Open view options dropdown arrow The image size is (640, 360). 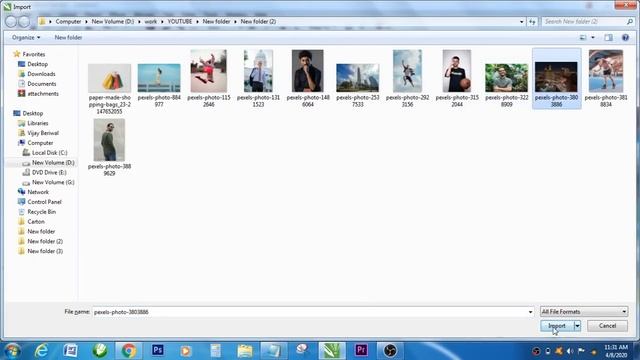tap(593, 38)
